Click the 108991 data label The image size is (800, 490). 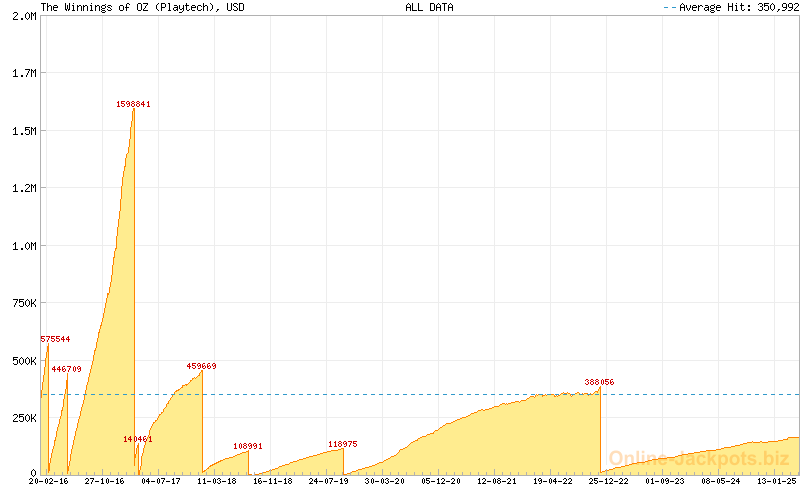[247, 446]
